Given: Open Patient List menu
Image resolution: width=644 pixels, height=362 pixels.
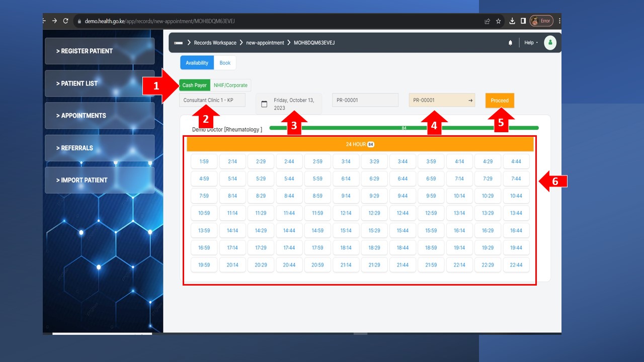Looking at the screenshot, I should (x=100, y=83).
